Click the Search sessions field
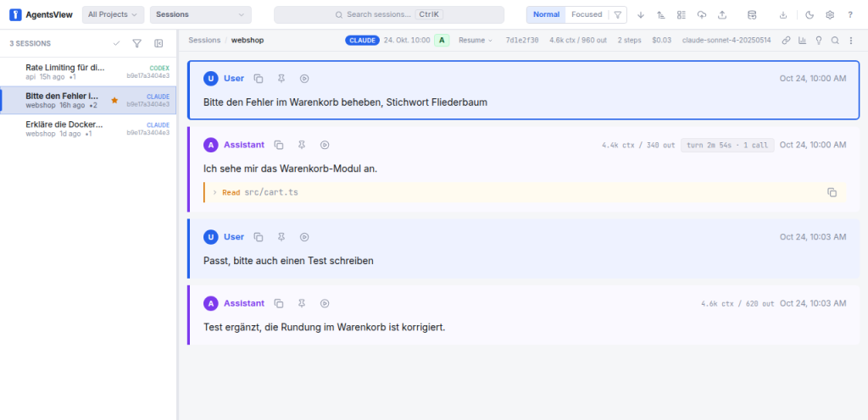 (x=388, y=15)
